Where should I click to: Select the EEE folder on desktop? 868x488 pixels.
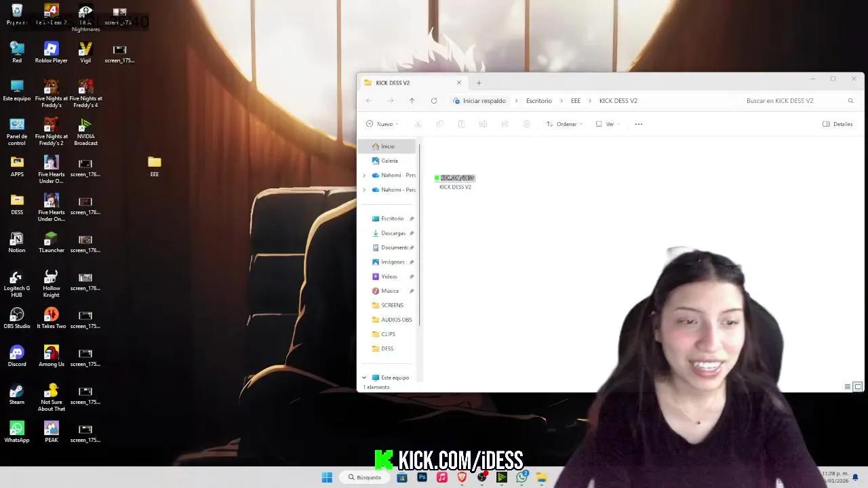pyautogui.click(x=155, y=167)
